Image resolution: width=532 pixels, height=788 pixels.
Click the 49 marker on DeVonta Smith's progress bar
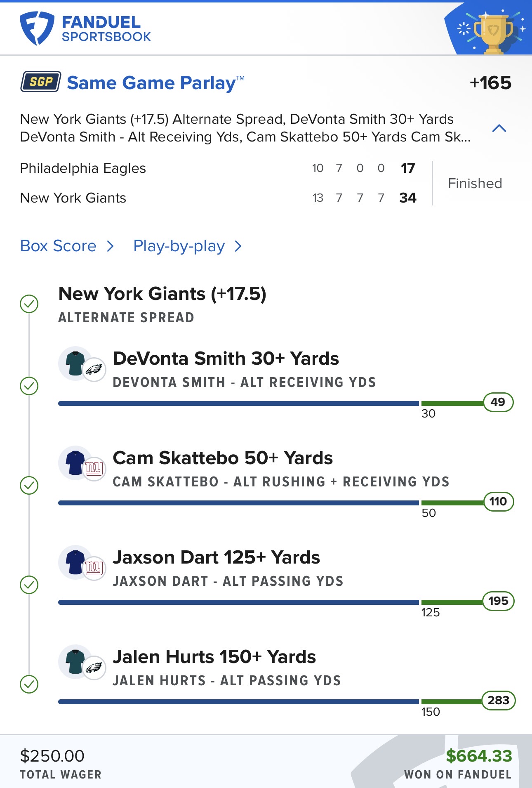498,402
